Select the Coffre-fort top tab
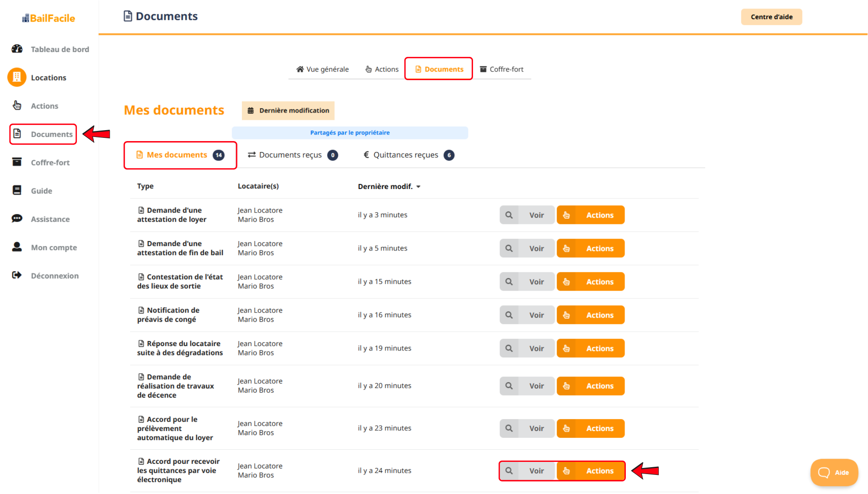Viewport: 868px width, 494px height. [502, 69]
